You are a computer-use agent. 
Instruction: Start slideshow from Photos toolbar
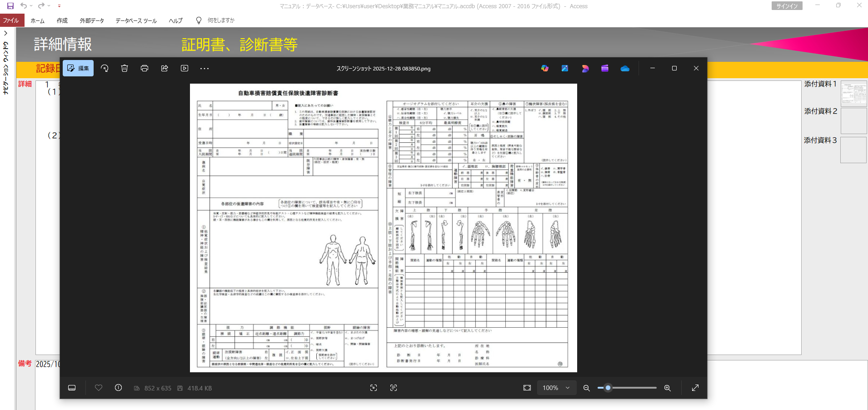point(185,68)
